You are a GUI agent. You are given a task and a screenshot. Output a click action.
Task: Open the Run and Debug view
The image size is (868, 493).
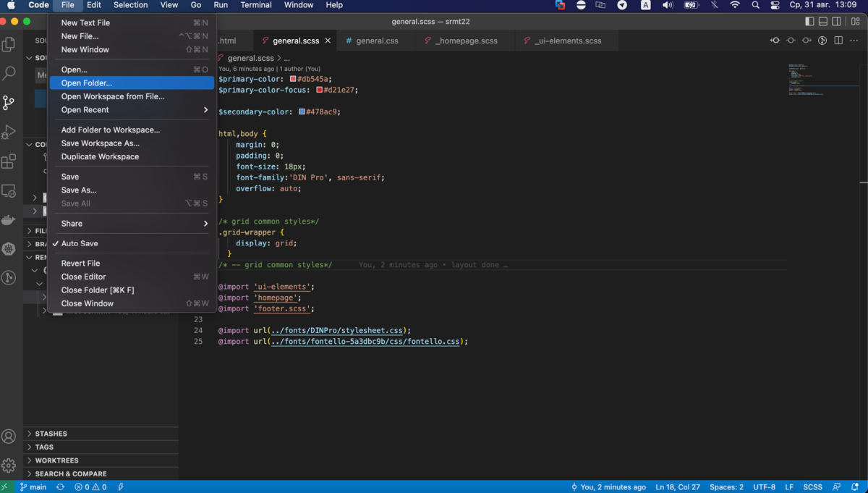(9, 132)
